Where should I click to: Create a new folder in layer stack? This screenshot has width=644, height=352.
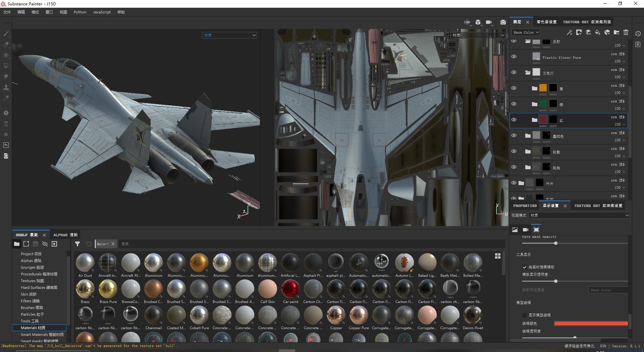616,32
